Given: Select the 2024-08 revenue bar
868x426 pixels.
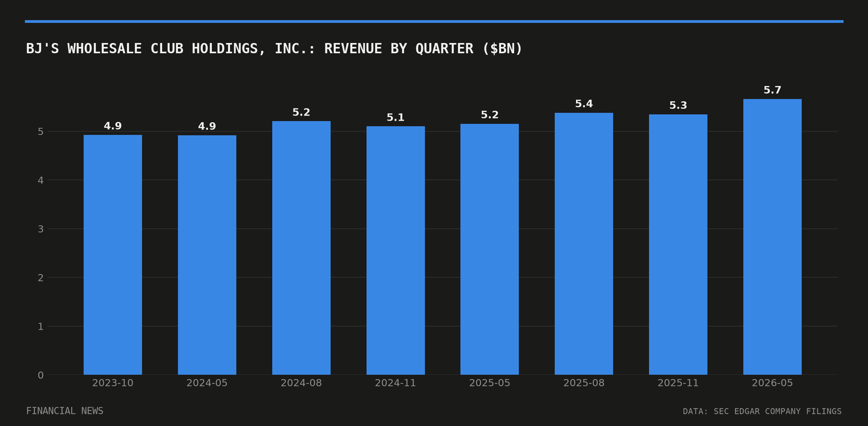Looking at the screenshot, I should tap(301, 248).
